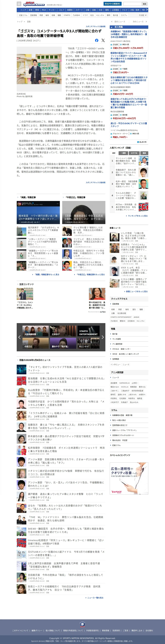Open the 橋本梨菜 ハワイ旅行 feature image
This screenshot has height=644, width=165.
[x=38, y=213]
